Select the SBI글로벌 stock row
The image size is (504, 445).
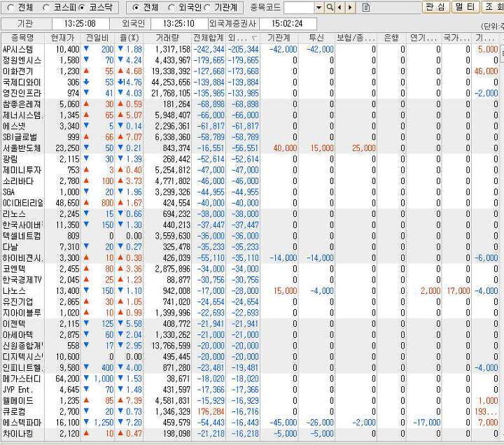click(251, 137)
